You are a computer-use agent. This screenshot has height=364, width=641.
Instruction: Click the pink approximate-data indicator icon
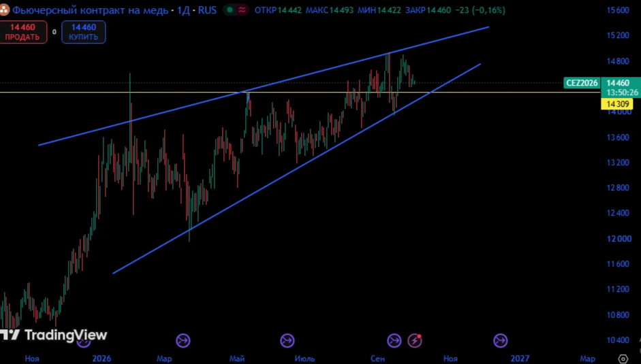242,10
